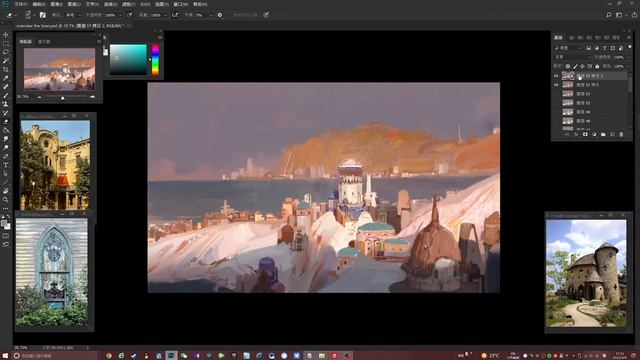Click the gothic window reference image
Viewport: 640px width, 360px height.
tap(52, 272)
